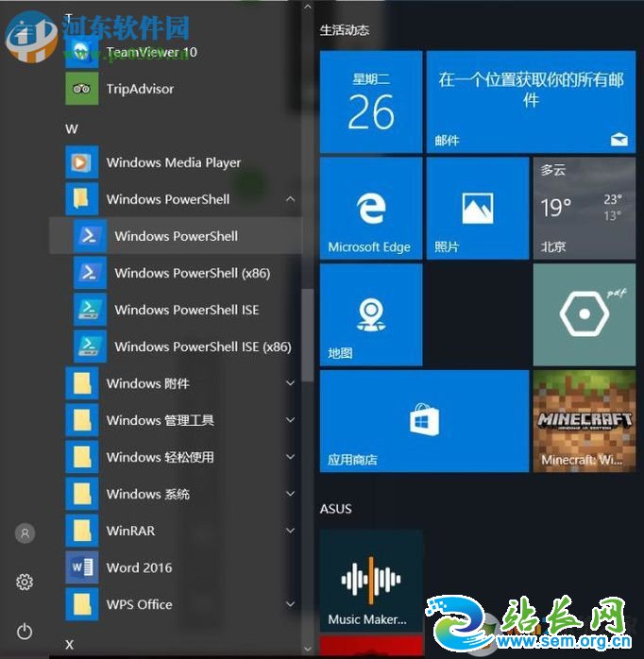Start Windows PowerShell ISE (x86) icon

90,346
